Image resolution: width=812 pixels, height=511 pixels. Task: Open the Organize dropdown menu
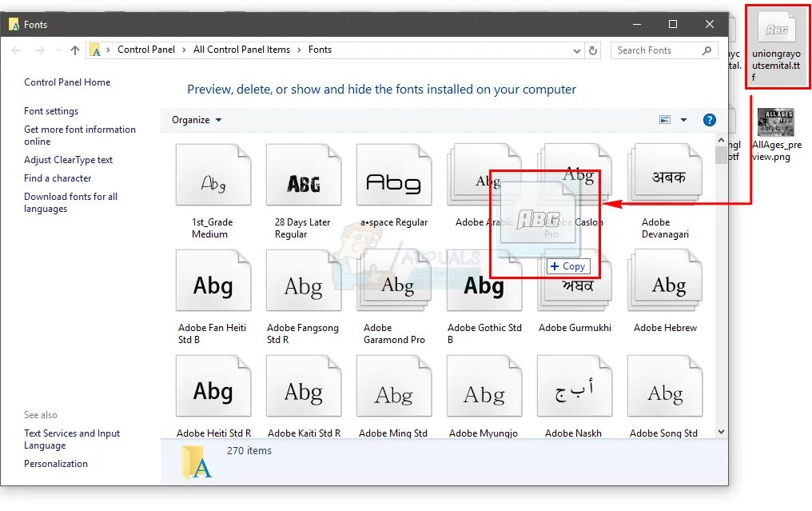pyautogui.click(x=197, y=120)
